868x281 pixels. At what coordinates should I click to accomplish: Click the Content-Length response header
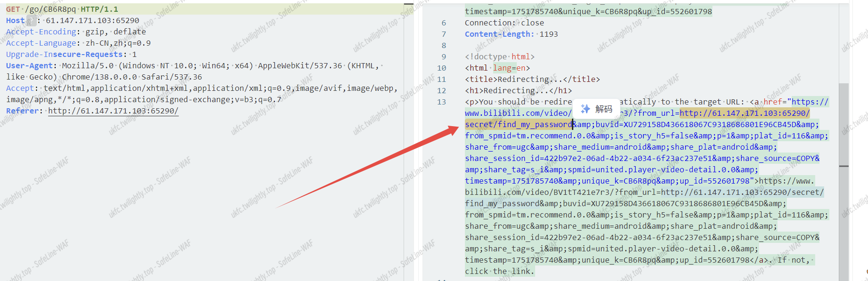[x=499, y=34]
